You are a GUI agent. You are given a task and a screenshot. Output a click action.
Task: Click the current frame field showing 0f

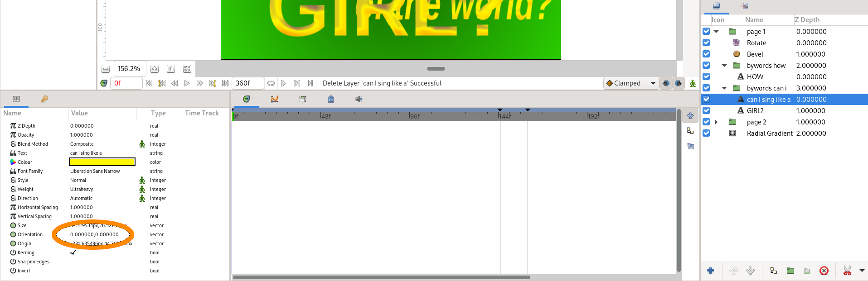pyautogui.click(x=126, y=83)
